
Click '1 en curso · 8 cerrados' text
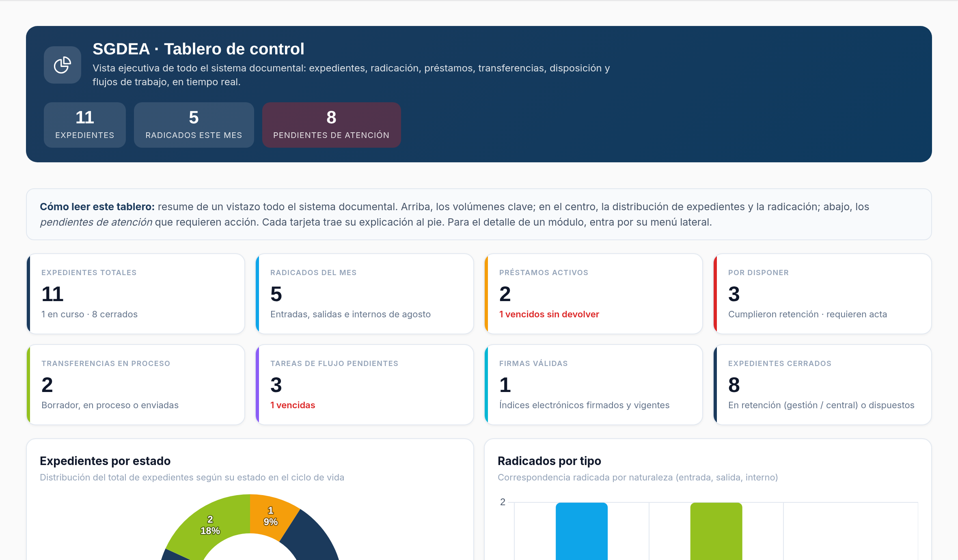pyautogui.click(x=89, y=314)
